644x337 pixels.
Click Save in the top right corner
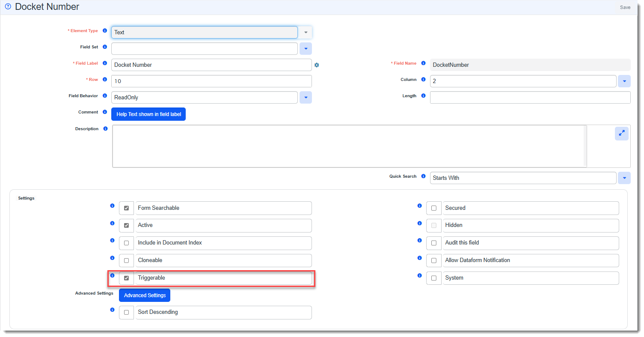625,7
